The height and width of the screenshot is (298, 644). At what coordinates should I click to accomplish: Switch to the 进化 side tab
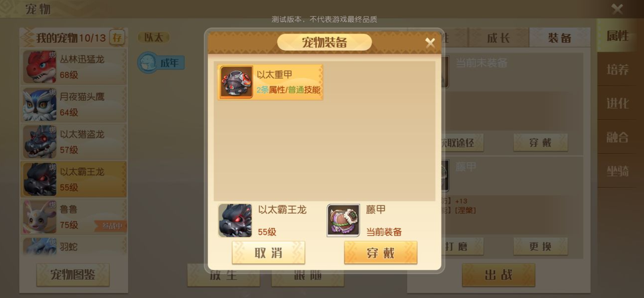617,104
